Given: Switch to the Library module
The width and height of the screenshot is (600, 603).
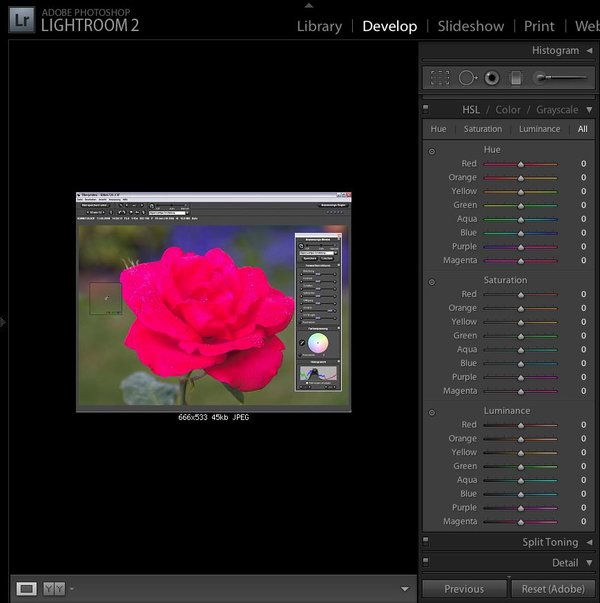Looking at the screenshot, I should tap(319, 26).
